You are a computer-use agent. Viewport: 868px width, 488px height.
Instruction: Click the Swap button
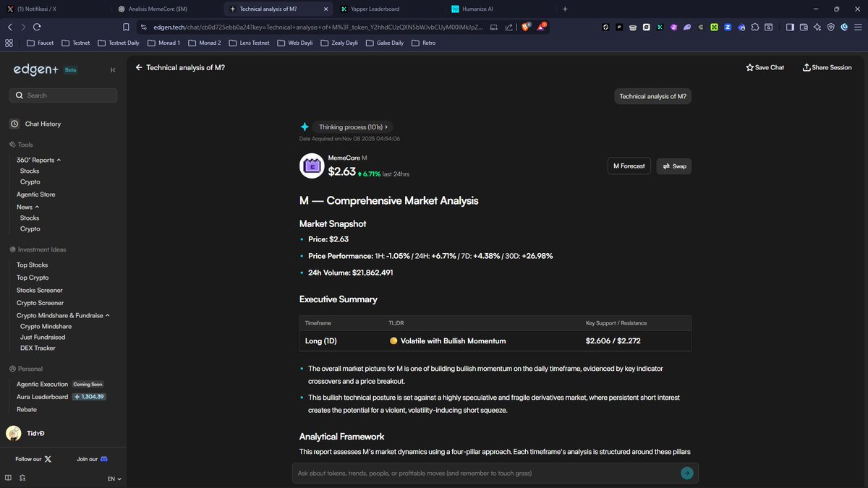[x=673, y=166]
